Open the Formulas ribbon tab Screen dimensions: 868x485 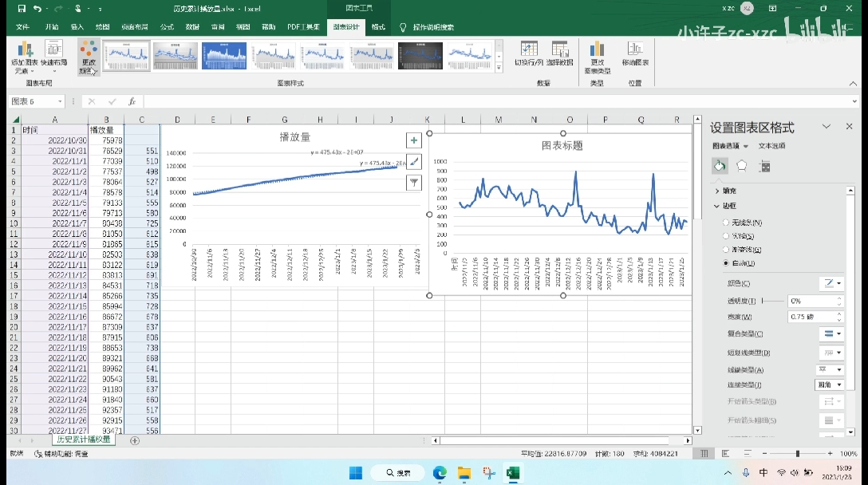coord(167,27)
